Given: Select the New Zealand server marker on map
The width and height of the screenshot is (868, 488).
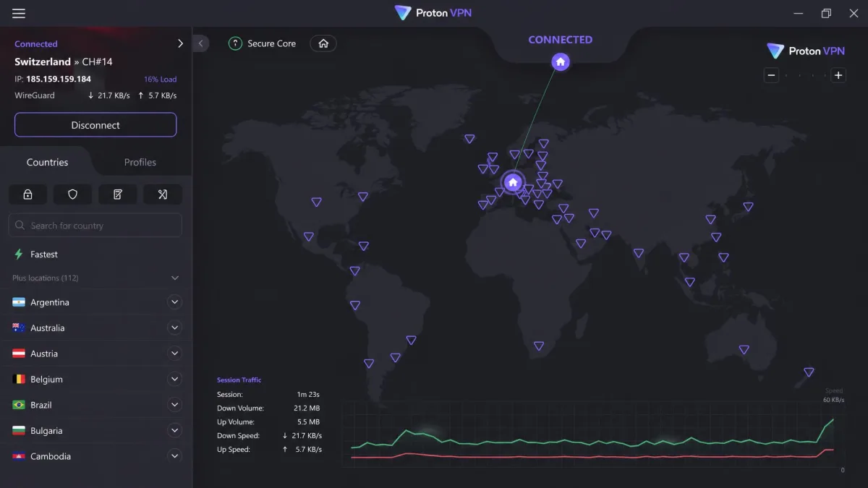Looking at the screenshot, I should [809, 372].
